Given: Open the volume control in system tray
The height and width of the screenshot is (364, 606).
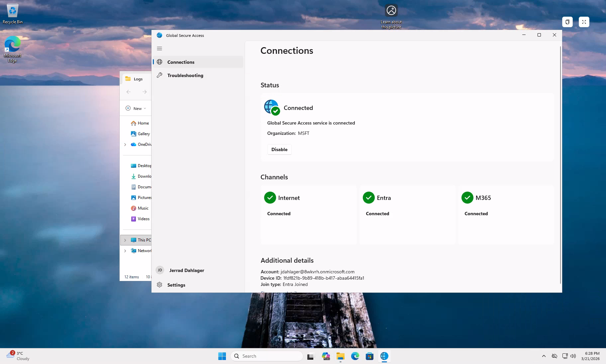Looking at the screenshot, I should point(573,356).
